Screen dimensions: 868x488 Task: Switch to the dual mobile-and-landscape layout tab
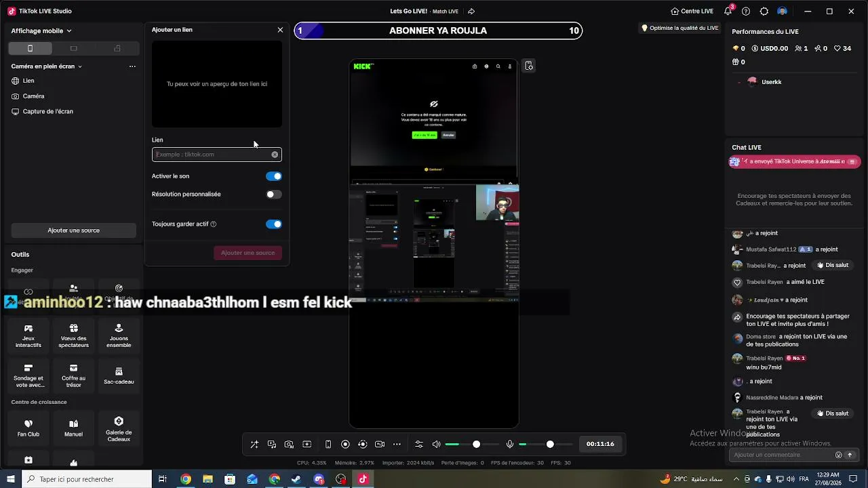tap(117, 48)
